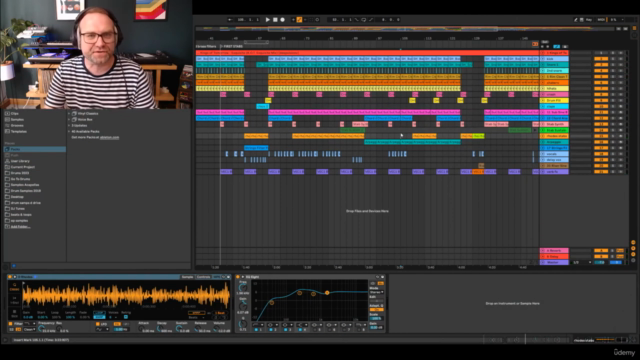Toggle the MIDI map mode switch
The width and height of the screenshot is (640, 360).
(x=601, y=20)
